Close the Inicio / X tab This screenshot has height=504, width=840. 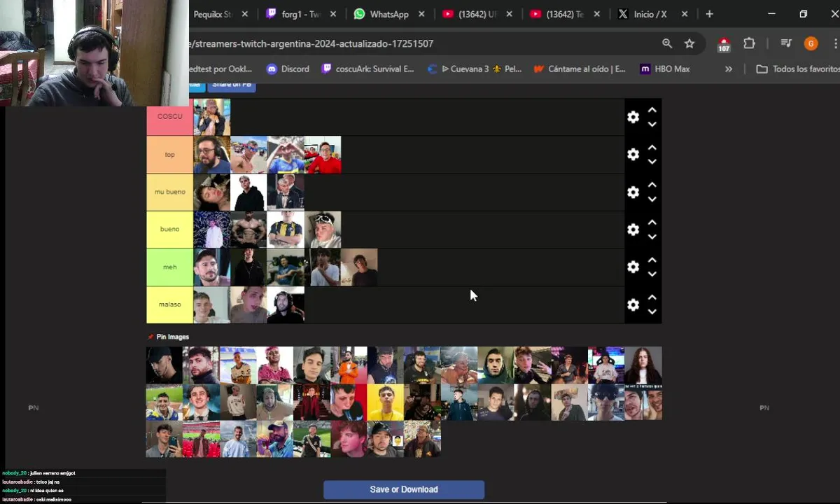684,14
